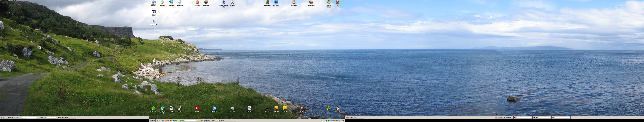Launch the Defraggler desktop shortcut
644x122 pixels.
(x=206, y=3)
